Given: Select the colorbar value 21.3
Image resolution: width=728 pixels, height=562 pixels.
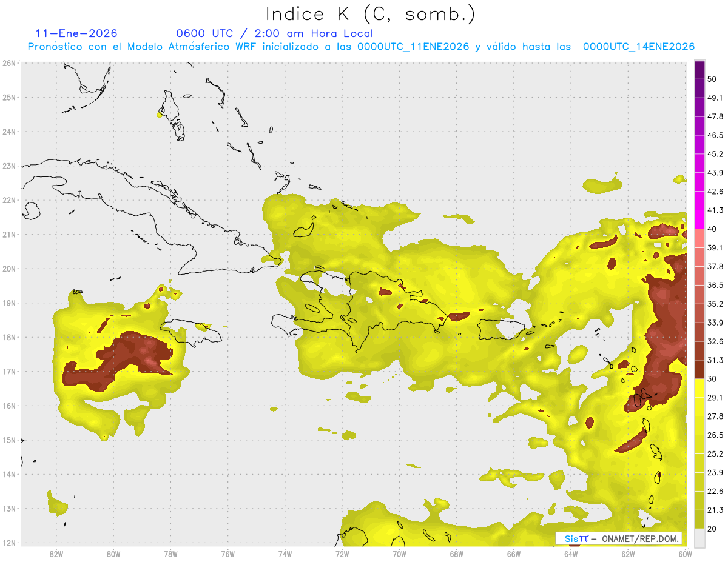Looking at the screenshot, I should click(x=715, y=510).
